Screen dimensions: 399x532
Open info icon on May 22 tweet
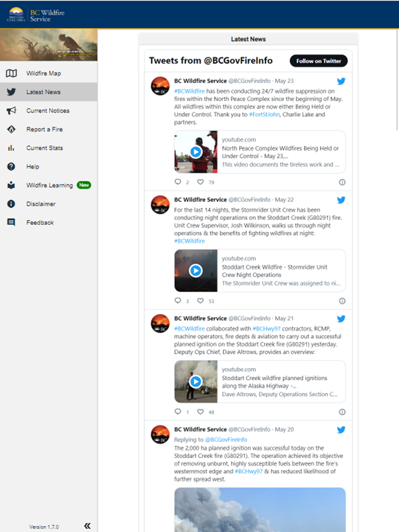click(342, 301)
